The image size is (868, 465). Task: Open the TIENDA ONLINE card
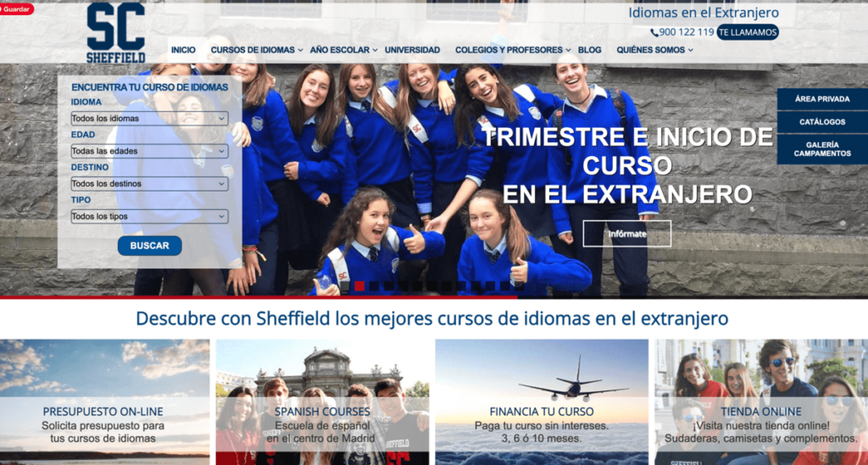[761, 402]
